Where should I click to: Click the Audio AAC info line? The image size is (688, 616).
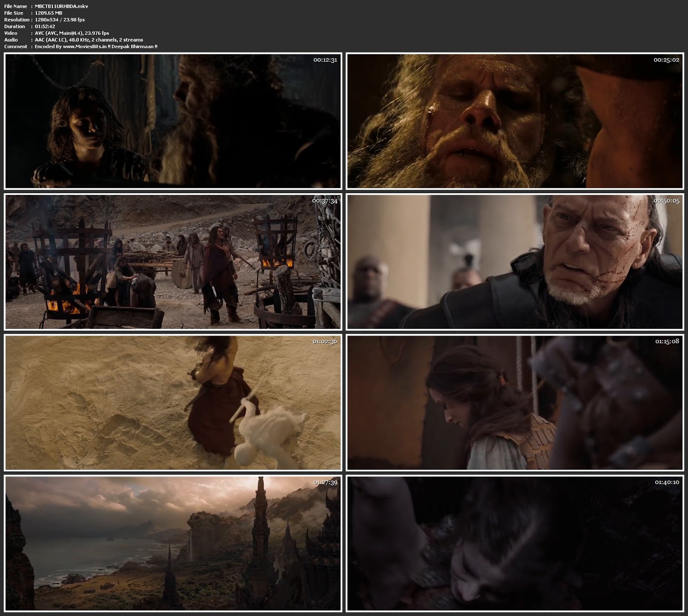[89, 40]
